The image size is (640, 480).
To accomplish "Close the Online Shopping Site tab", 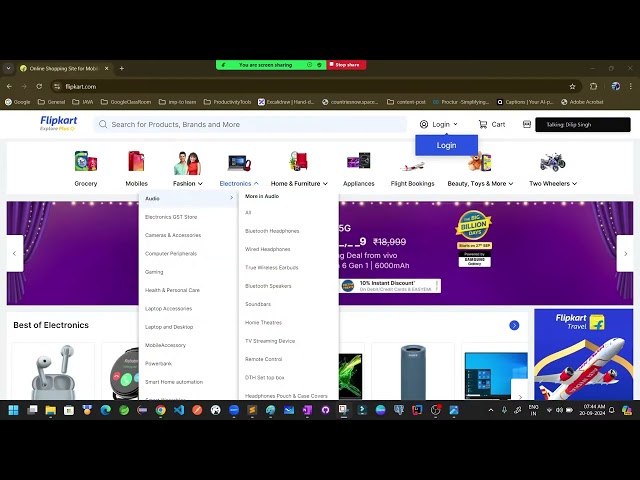I will click(x=107, y=69).
